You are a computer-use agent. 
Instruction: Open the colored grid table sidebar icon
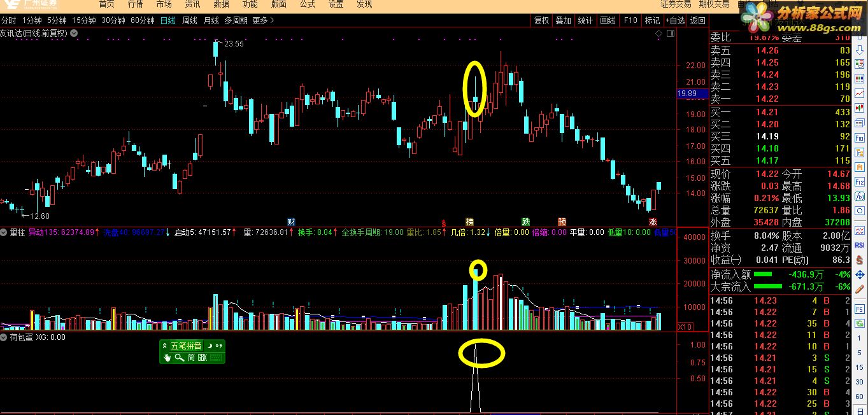pos(859,78)
